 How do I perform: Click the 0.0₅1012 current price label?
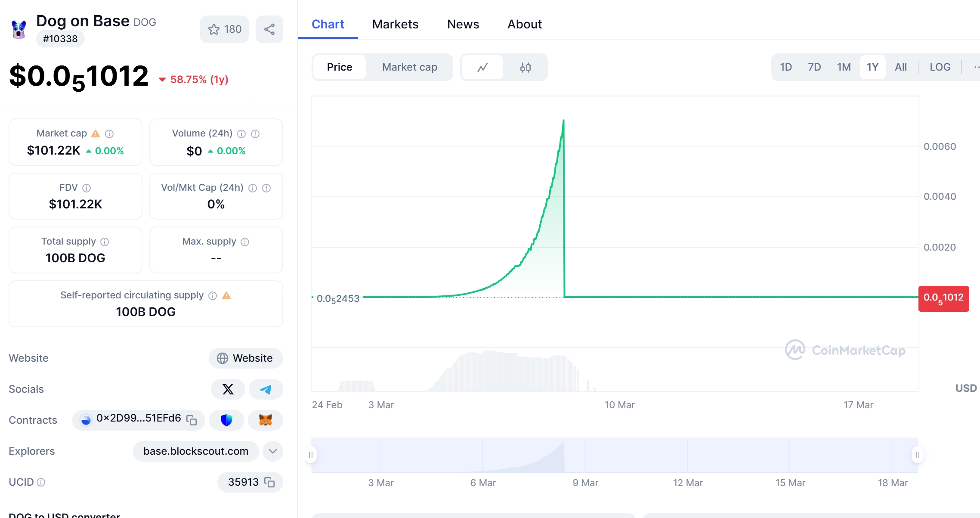(x=944, y=298)
